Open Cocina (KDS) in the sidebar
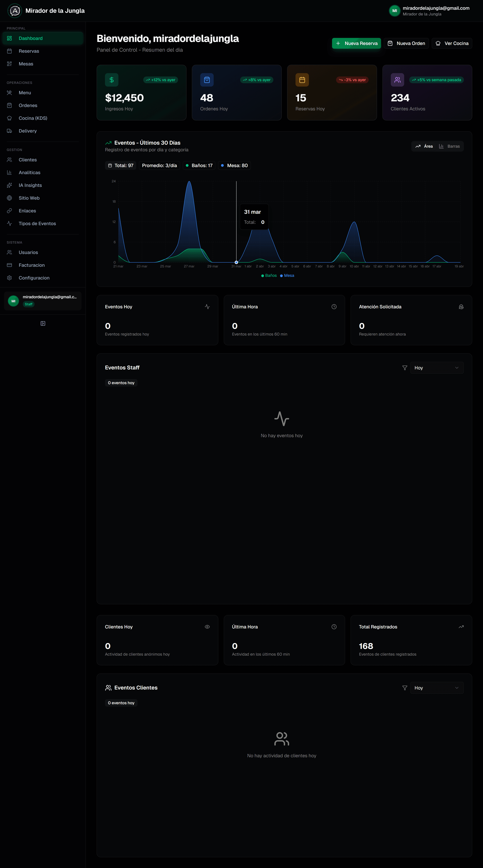Screen dimensions: 483x868 (43, 118)
